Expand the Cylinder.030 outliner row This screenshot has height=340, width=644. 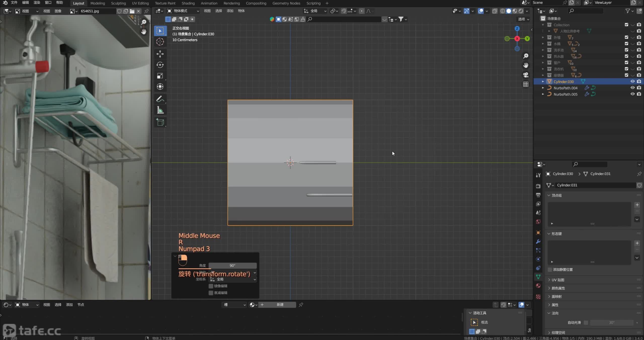click(543, 81)
